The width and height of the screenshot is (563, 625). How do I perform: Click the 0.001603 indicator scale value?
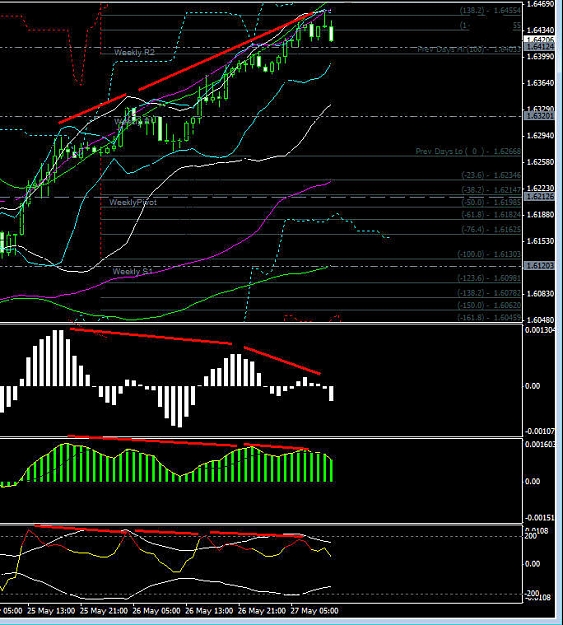click(x=540, y=444)
